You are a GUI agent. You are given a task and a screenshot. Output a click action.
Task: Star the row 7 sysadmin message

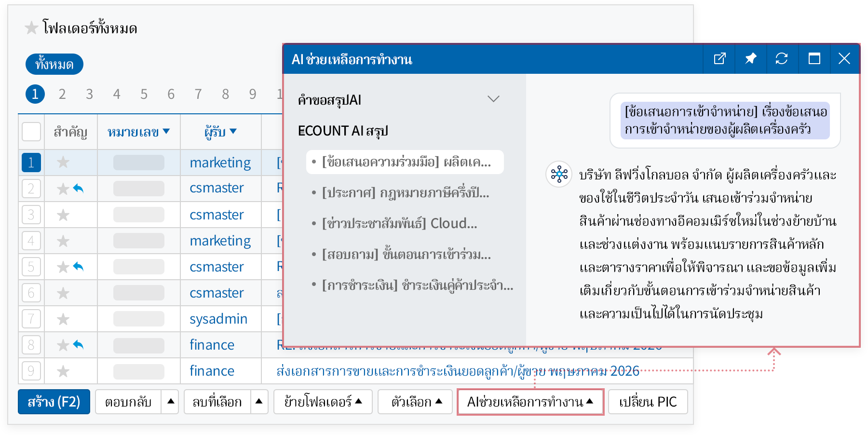(63, 319)
